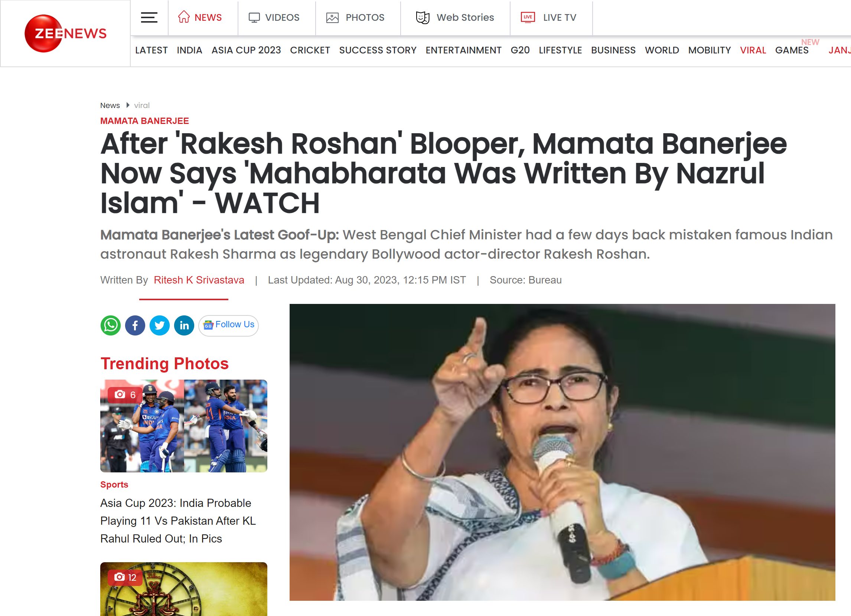Switch to the Videos tab
Image resolution: width=851 pixels, height=616 pixels.
tap(274, 17)
